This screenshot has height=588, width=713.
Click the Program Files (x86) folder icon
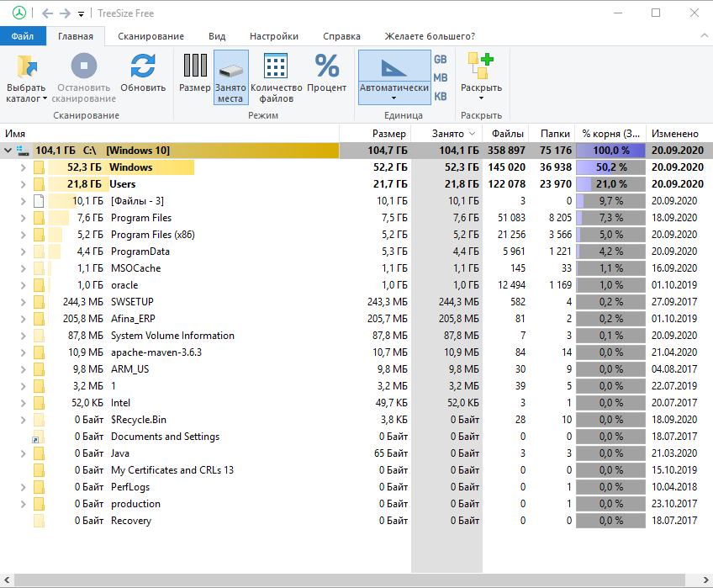(40, 235)
